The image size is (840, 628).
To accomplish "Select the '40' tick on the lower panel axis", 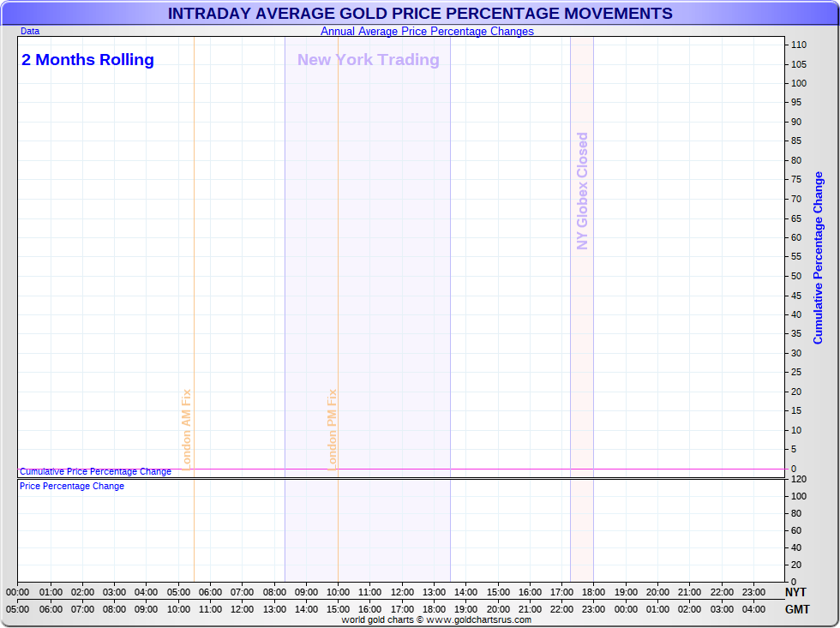I will click(796, 547).
